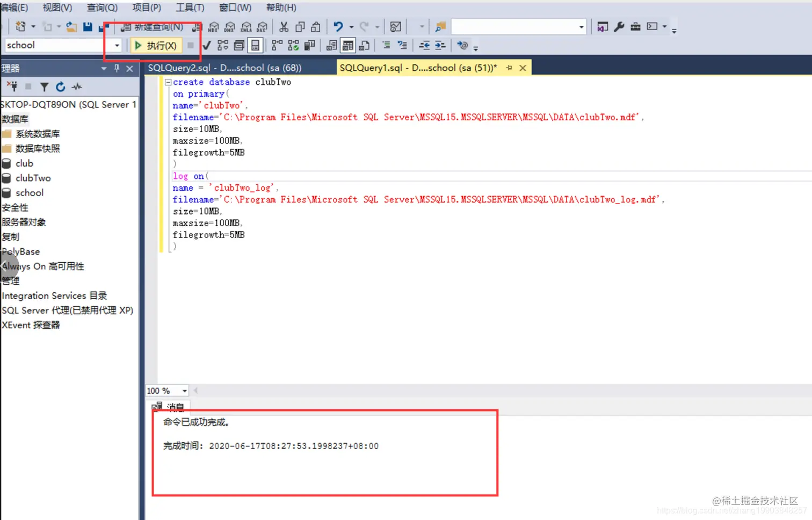The height and width of the screenshot is (520, 812).
Task: Open the 帮助(H) menu
Action: [x=281, y=8]
